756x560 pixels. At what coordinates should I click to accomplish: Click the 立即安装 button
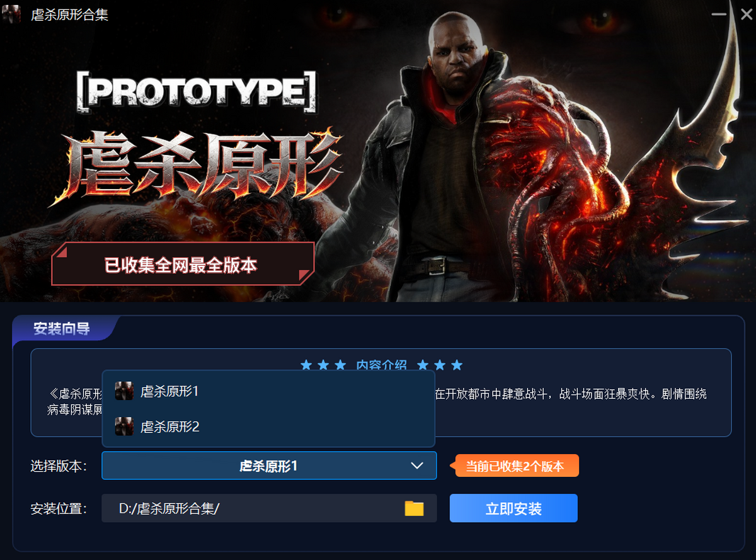pos(513,508)
